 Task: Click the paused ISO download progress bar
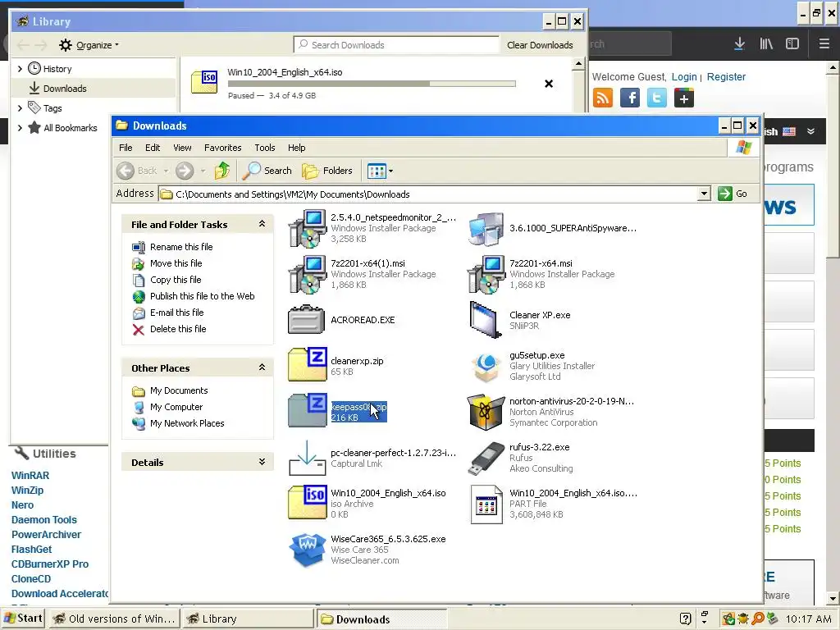(372, 84)
